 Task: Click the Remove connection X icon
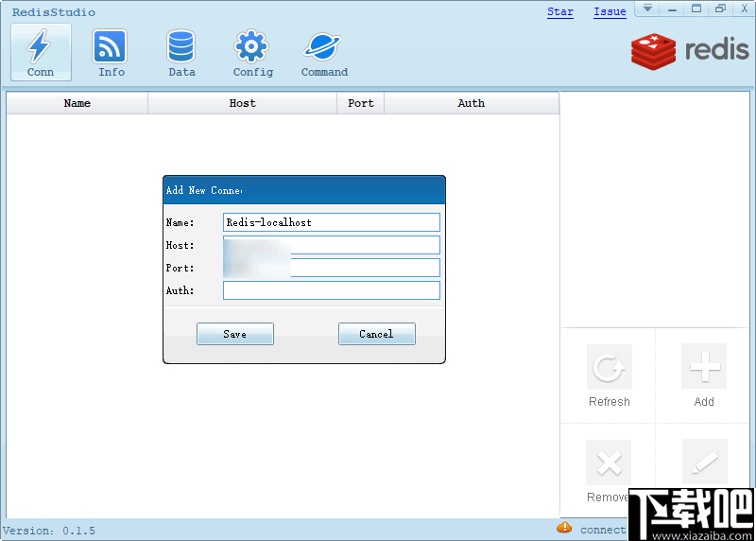pos(609,462)
